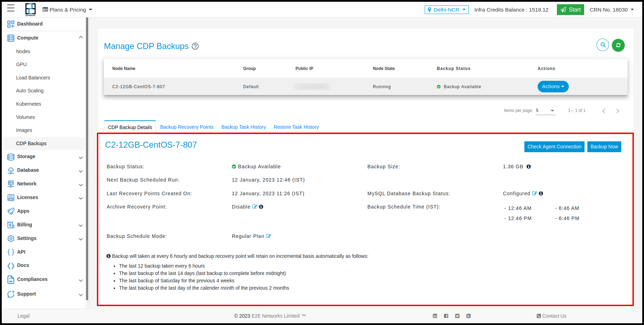Open Actions dropdown for C2-12GB-CentOS-7-807
The image size is (644, 325).
pos(553,86)
